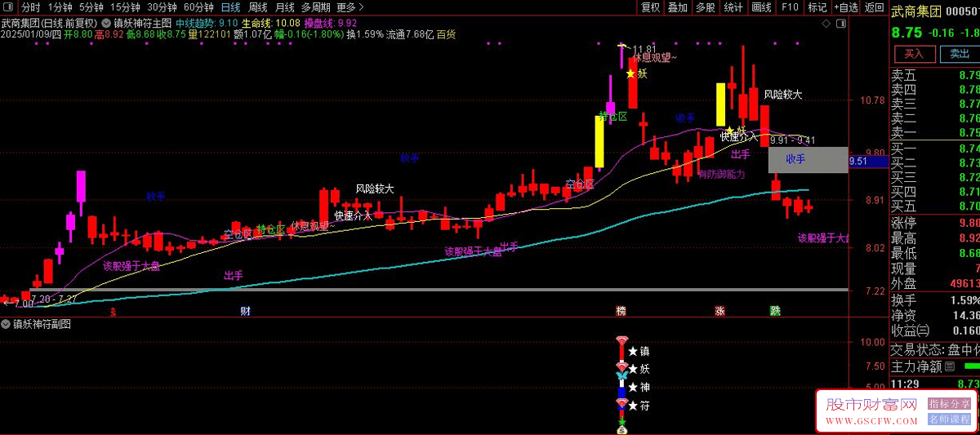Click the 武商集团 stock name in the quote panel

(917, 11)
